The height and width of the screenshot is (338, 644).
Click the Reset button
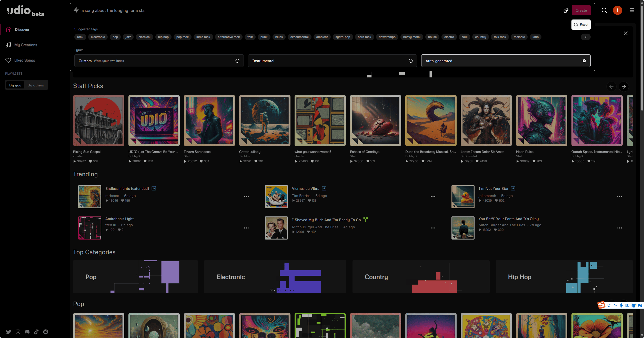(581, 25)
